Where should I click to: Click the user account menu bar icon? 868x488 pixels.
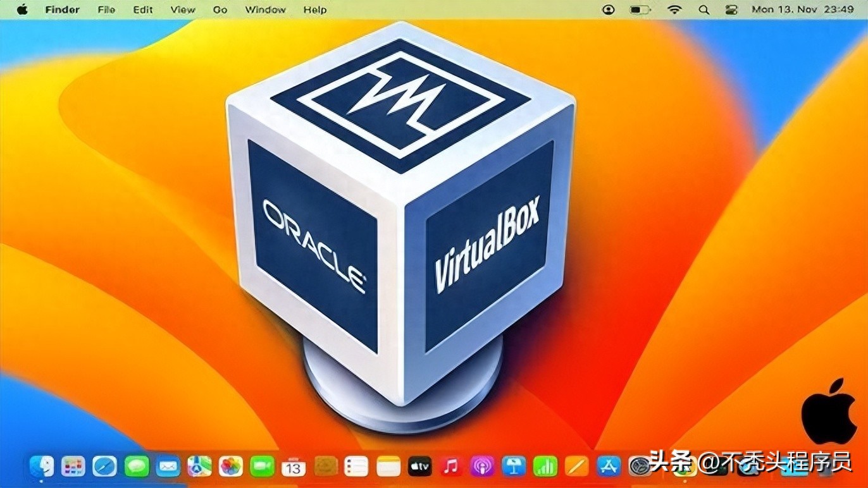click(x=609, y=9)
